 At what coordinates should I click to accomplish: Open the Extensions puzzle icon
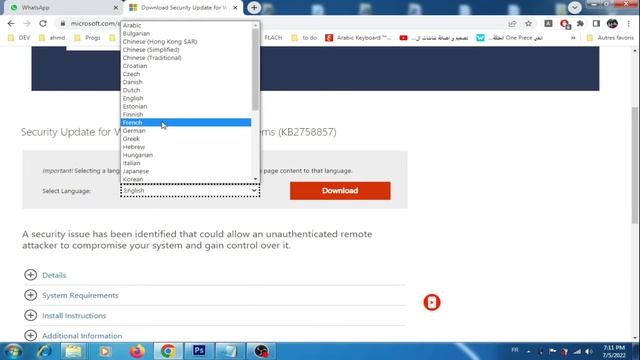point(580,24)
